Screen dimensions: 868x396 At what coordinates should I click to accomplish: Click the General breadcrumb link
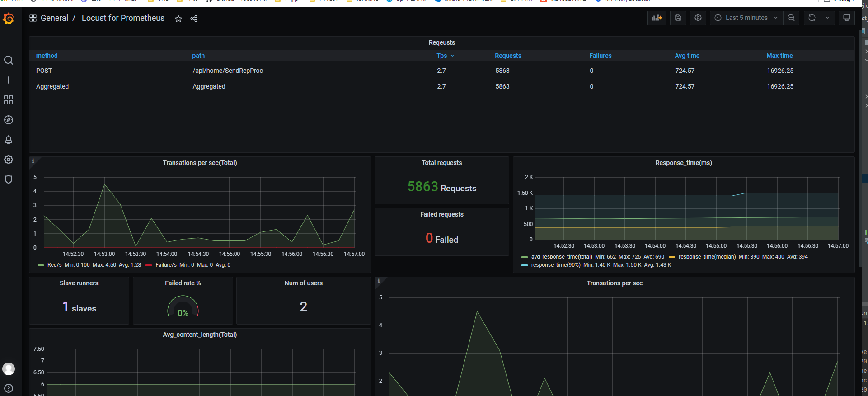pyautogui.click(x=54, y=18)
